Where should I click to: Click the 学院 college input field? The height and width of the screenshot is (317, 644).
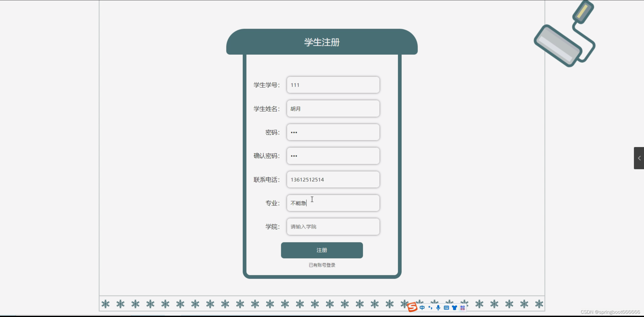(x=333, y=227)
